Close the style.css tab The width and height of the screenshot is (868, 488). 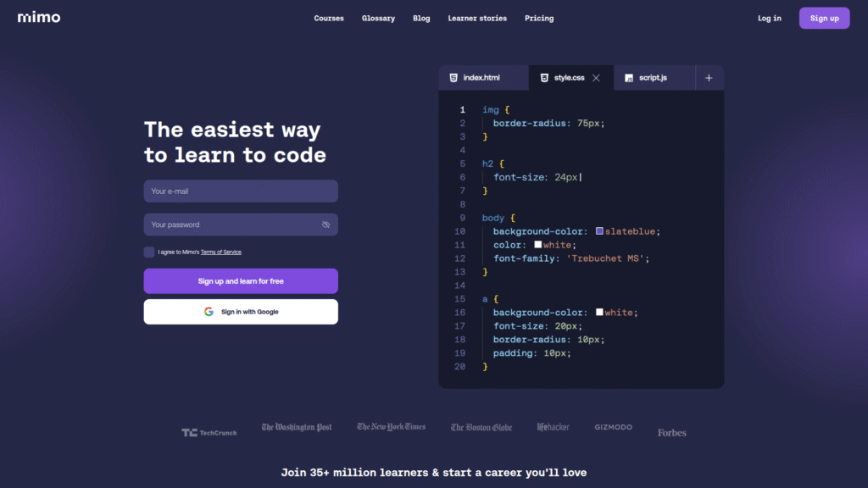595,77
